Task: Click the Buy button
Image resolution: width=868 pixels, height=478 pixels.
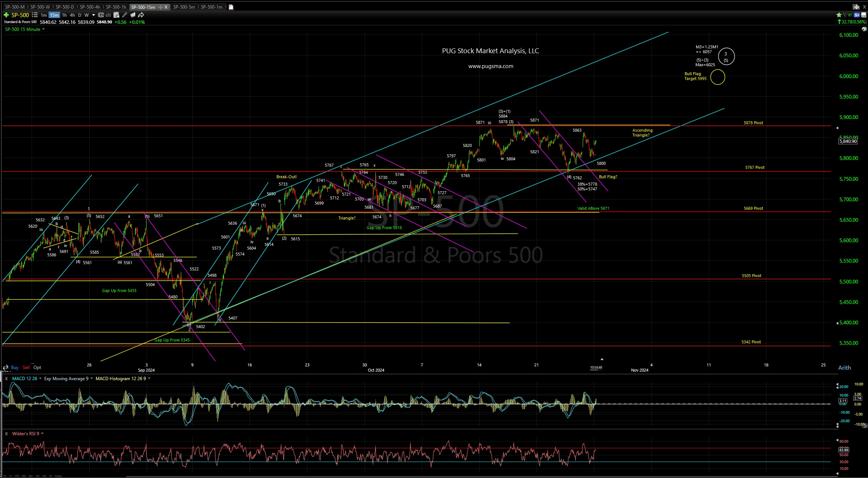Action: (15, 368)
